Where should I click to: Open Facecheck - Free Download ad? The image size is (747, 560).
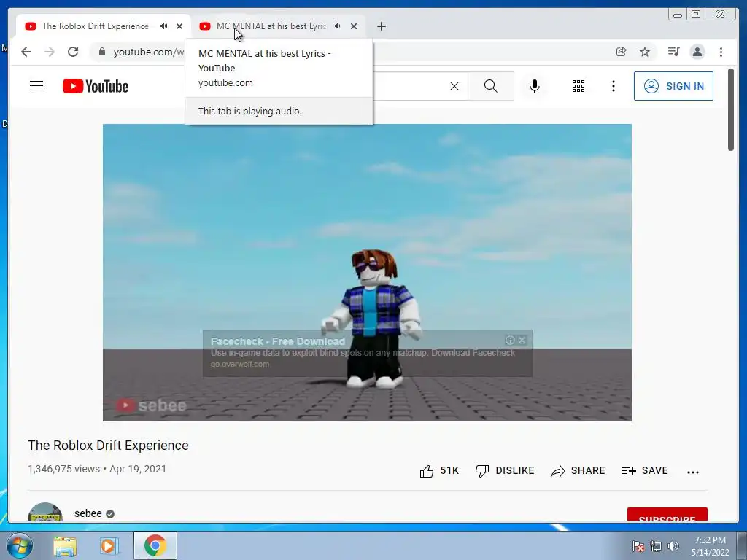pos(278,341)
